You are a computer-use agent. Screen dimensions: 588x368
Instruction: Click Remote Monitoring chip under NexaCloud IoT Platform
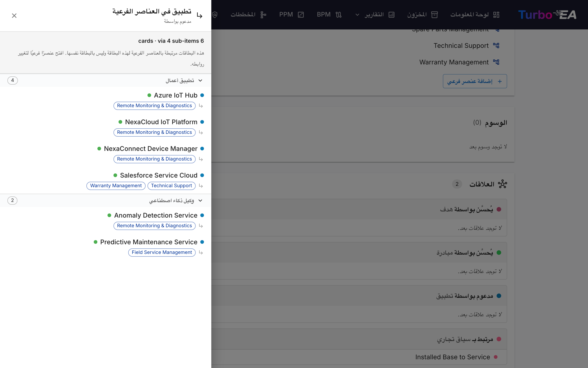(155, 132)
